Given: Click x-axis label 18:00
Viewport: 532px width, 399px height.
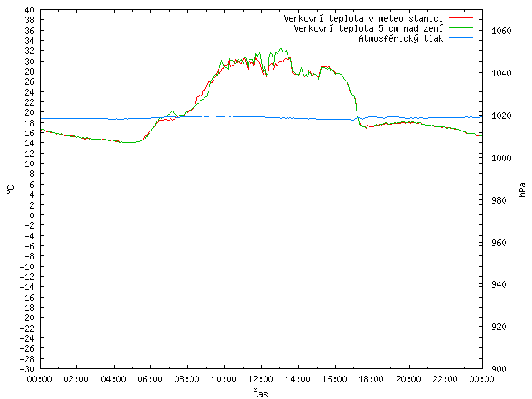Looking at the screenshot, I should tap(372, 379).
